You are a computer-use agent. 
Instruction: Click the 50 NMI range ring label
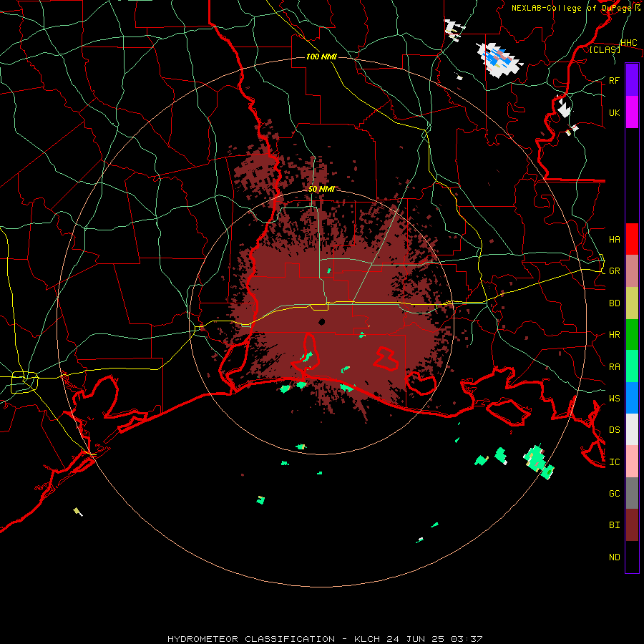(321, 190)
